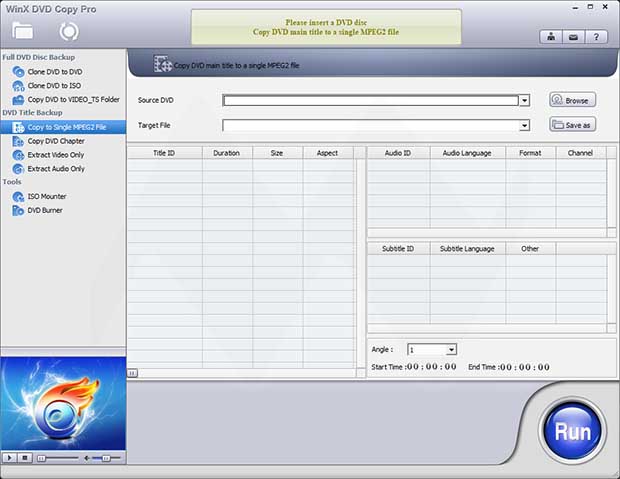Click the Copy DVD to VIDEO_TS Folder icon

(18, 100)
